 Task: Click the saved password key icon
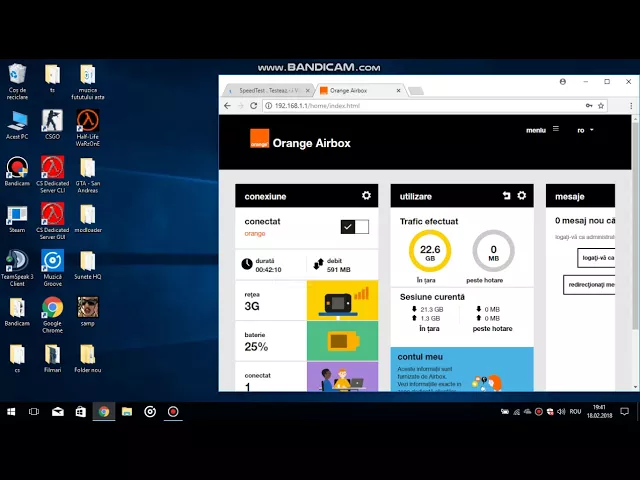click(x=589, y=106)
